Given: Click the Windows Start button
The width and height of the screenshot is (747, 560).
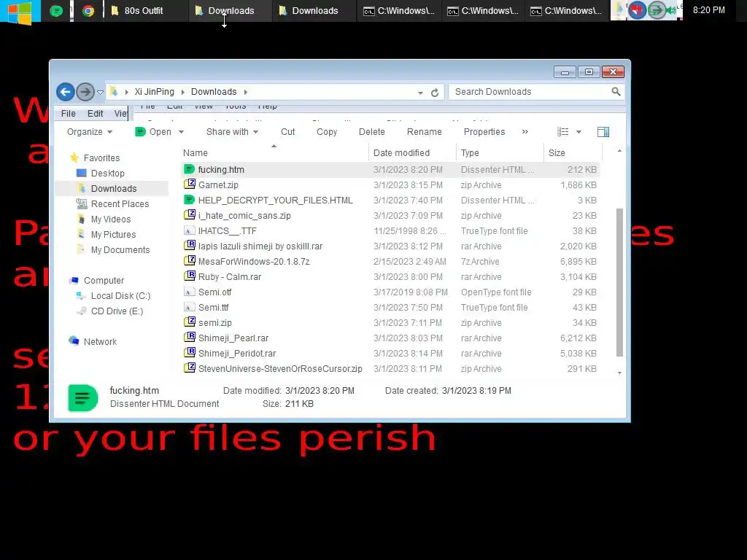Looking at the screenshot, I should coord(20,12).
